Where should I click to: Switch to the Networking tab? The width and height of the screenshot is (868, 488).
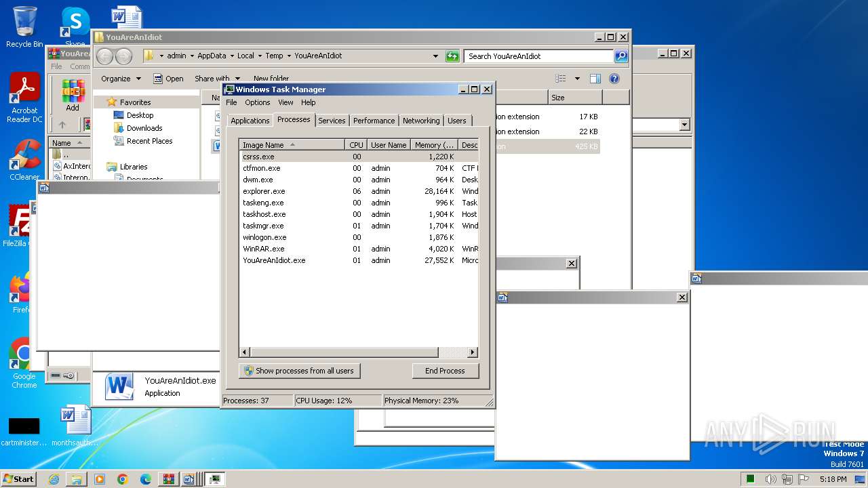pyautogui.click(x=421, y=121)
